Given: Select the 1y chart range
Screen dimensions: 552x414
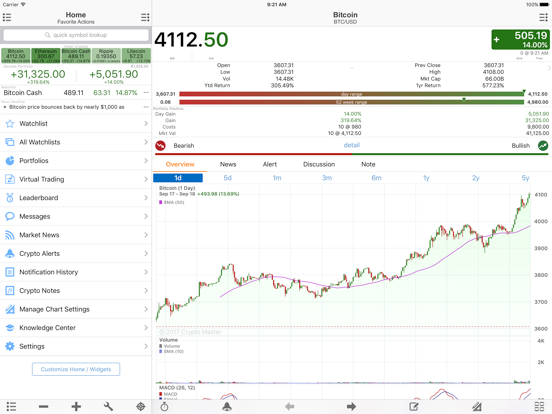Looking at the screenshot, I should click(x=426, y=178).
